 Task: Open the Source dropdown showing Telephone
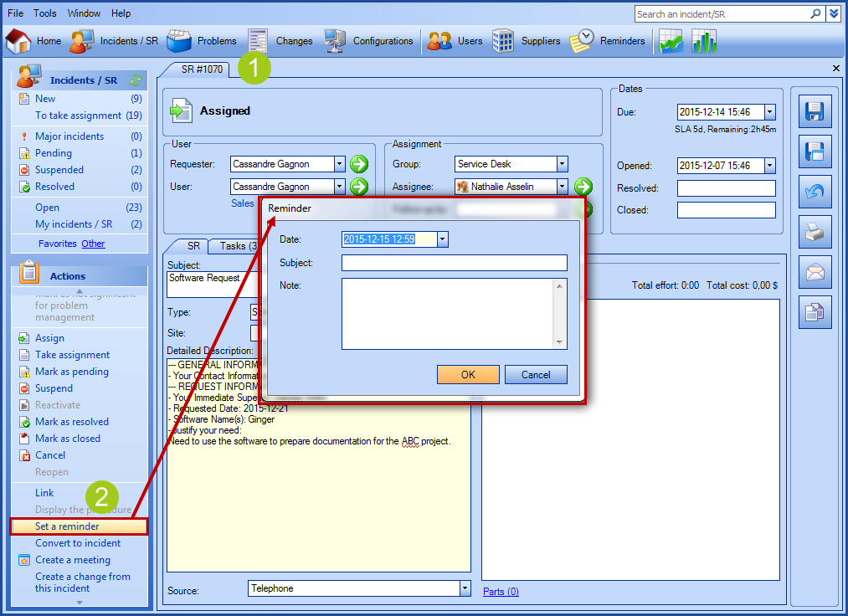465,588
